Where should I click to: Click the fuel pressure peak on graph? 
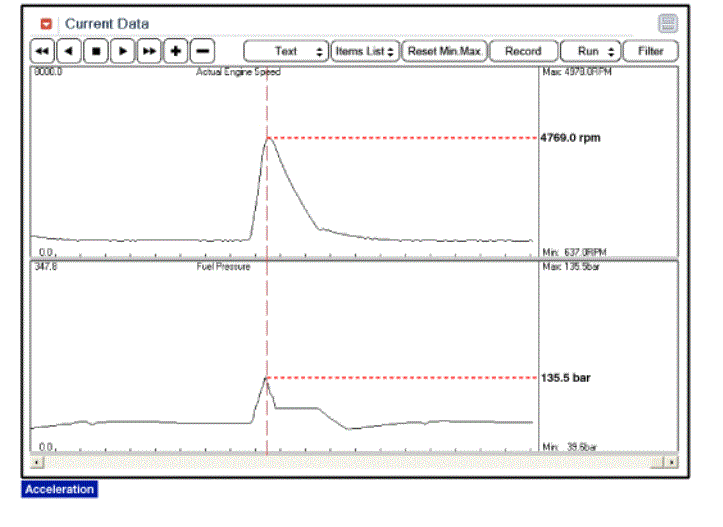tap(266, 379)
